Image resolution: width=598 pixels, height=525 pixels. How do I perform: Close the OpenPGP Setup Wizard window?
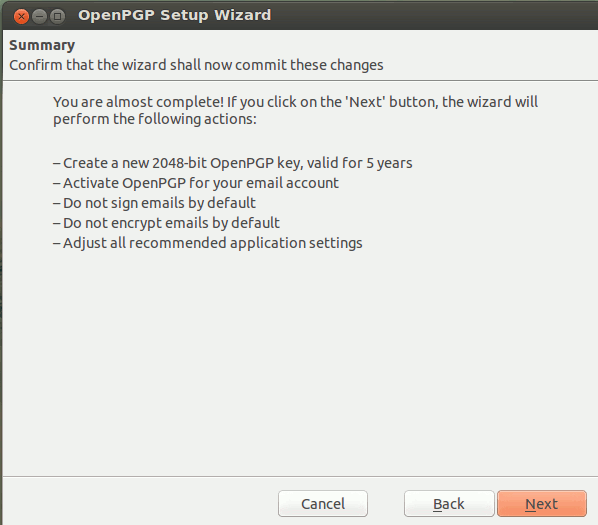(x=21, y=16)
